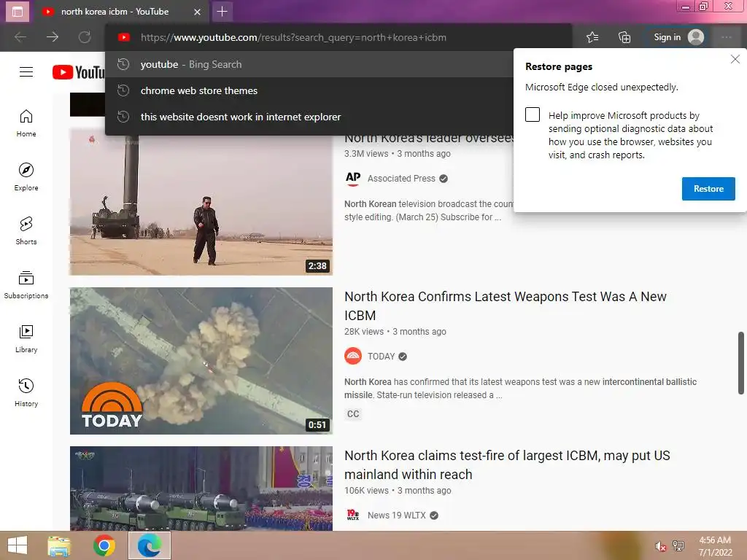The image size is (747, 560).
Task: Open Windows Start button
Action: click(x=18, y=545)
